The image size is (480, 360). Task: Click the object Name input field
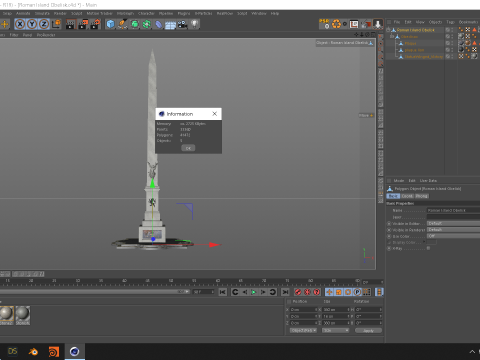[x=453, y=210]
